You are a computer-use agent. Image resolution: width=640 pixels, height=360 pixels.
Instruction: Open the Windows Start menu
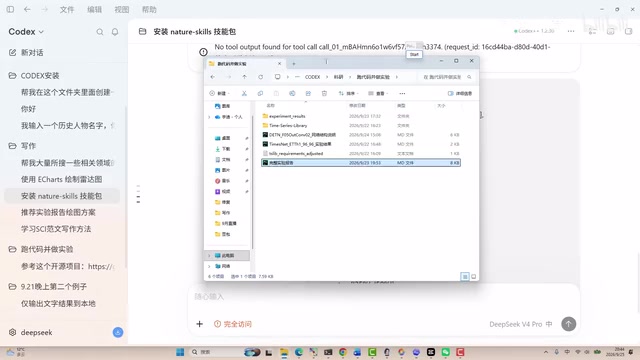point(180,352)
